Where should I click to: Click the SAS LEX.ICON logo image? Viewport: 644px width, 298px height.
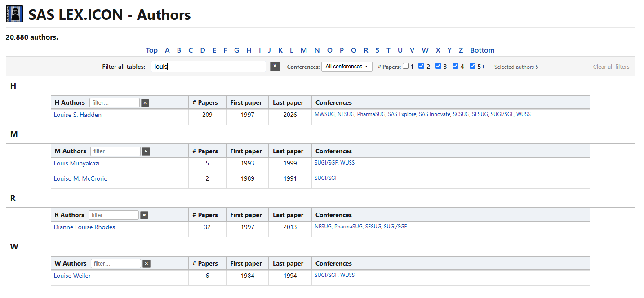(14, 14)
